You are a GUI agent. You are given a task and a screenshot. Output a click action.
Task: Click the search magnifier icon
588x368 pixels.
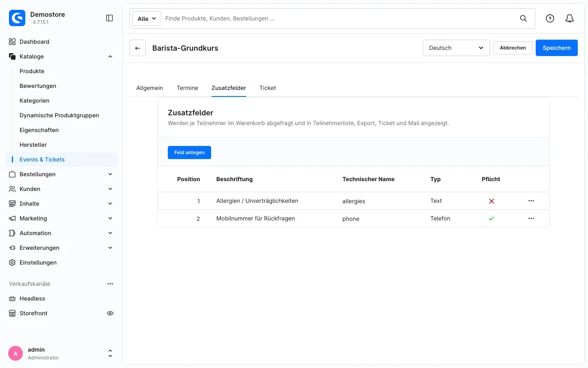tap(523, 18)
